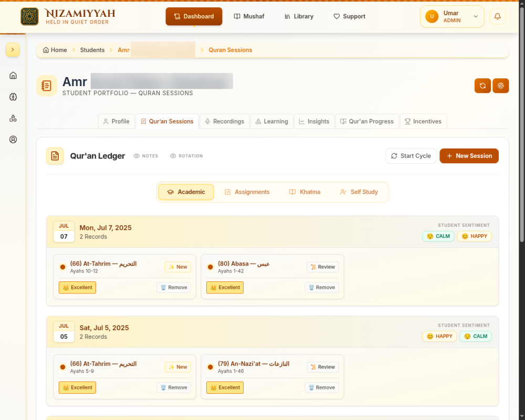This screenshot has height=420, width=525.
Task: Click the Students breadcrumb link
Action: coord(92,50)
